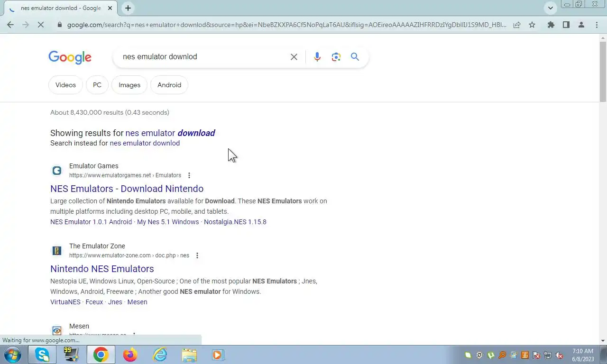The image size is (607, 364).
Task: Click the Emulator Games site favicon
Action: (57, 171)
